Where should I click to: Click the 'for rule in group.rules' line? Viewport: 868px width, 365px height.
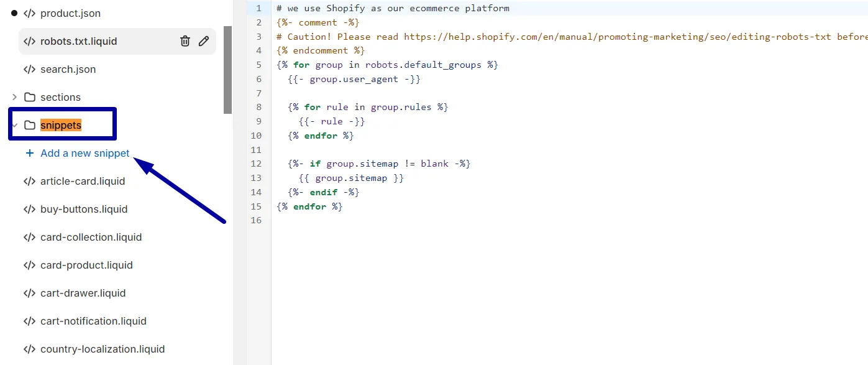click(368, 107)
